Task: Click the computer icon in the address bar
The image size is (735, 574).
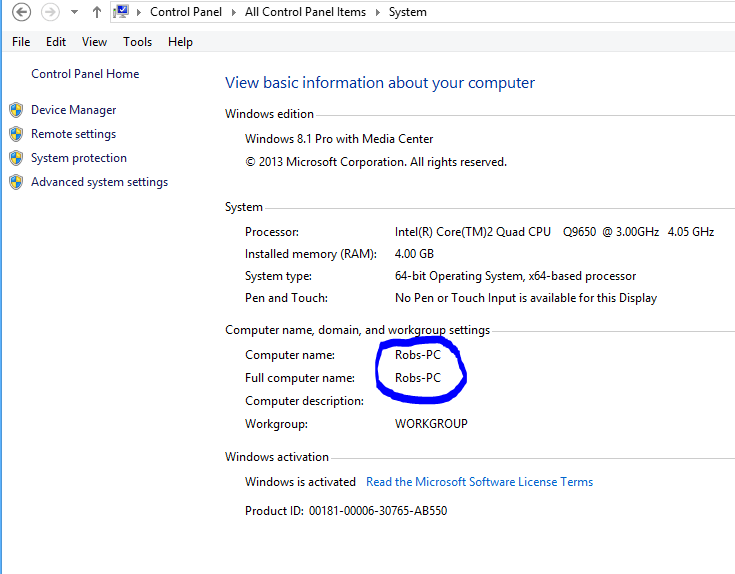Action: tap(121, 12)
